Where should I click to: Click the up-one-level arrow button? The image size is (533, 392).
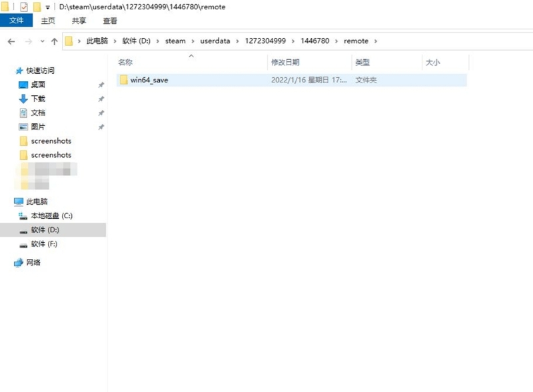coord(54,41)
